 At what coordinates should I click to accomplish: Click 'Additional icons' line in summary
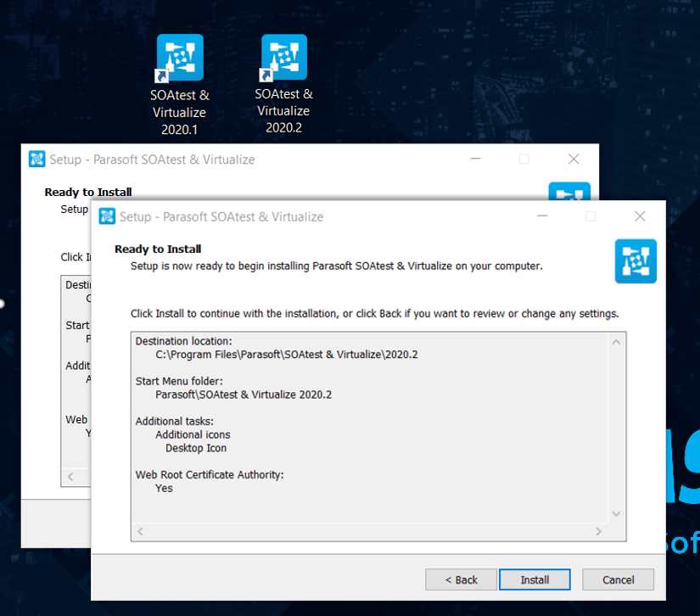point(193,434)
